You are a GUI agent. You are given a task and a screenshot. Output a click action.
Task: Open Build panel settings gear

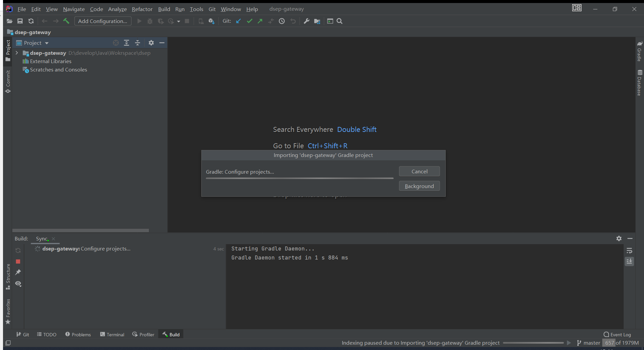click(619, 238)
